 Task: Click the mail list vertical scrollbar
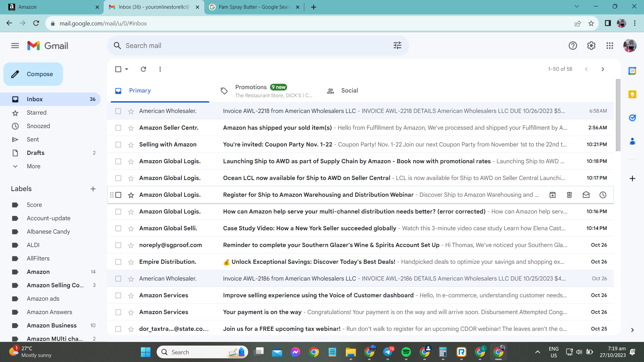[618, 115]
